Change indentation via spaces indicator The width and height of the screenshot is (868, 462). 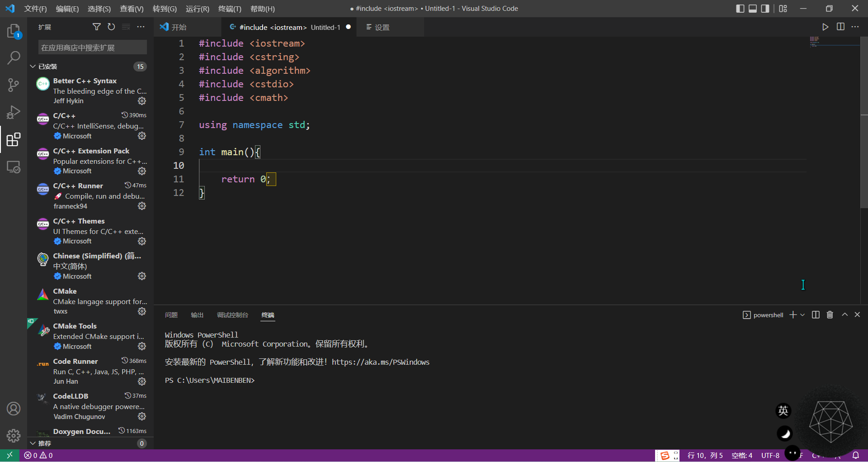pos(742,455)
